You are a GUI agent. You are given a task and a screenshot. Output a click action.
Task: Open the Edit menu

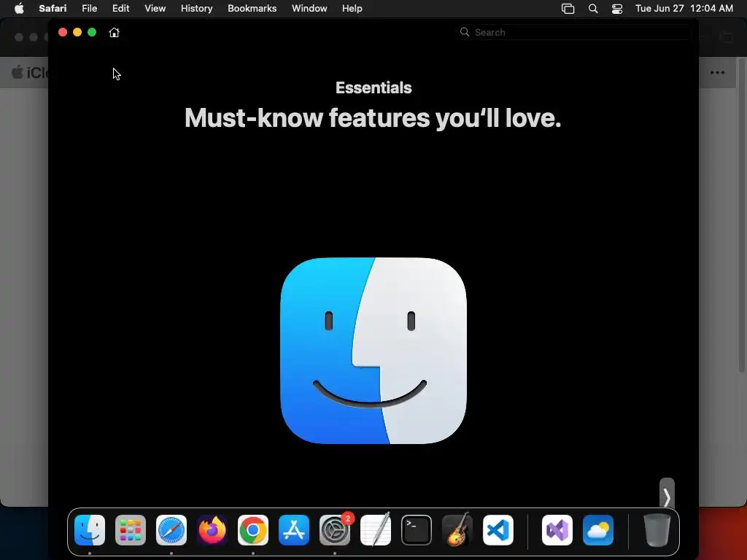coord(120,9)
